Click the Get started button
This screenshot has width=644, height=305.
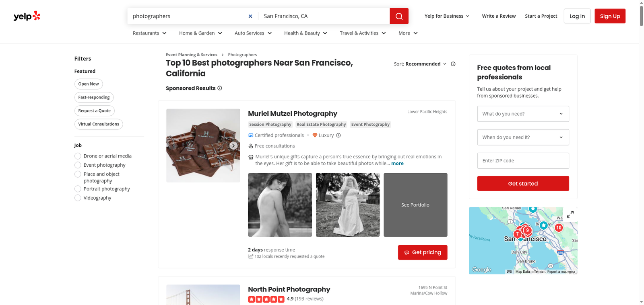(523, 184)
